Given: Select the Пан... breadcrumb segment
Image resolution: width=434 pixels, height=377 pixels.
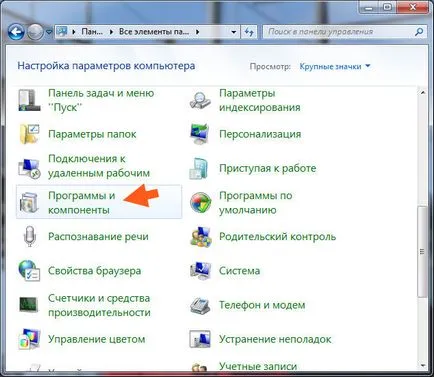Looking at the screenshot, I should [x=92, y=32].
